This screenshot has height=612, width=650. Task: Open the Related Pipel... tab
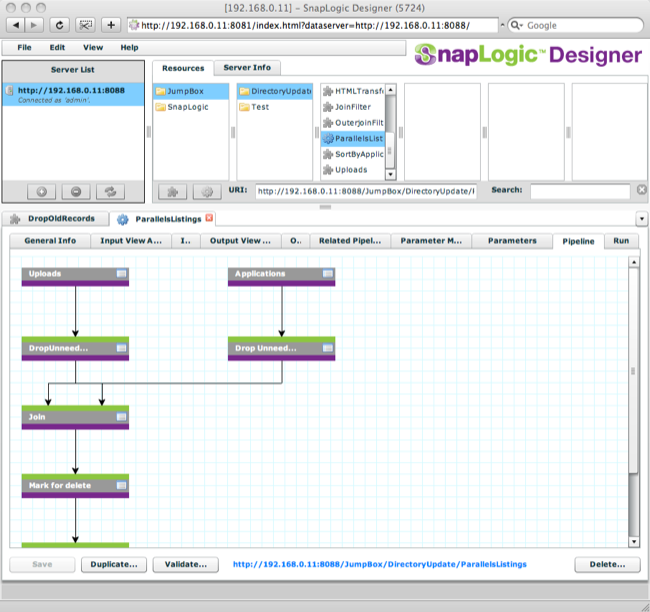coord(350,241)
